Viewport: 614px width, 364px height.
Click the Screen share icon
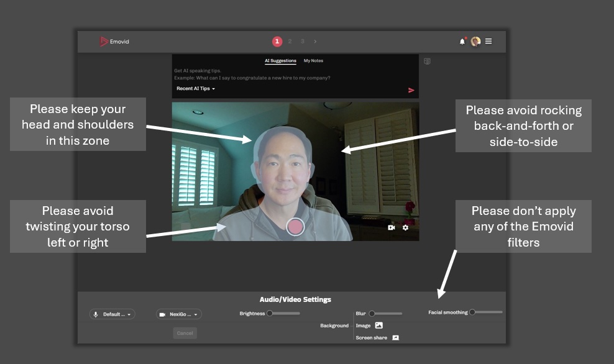(x=395, y=338)
